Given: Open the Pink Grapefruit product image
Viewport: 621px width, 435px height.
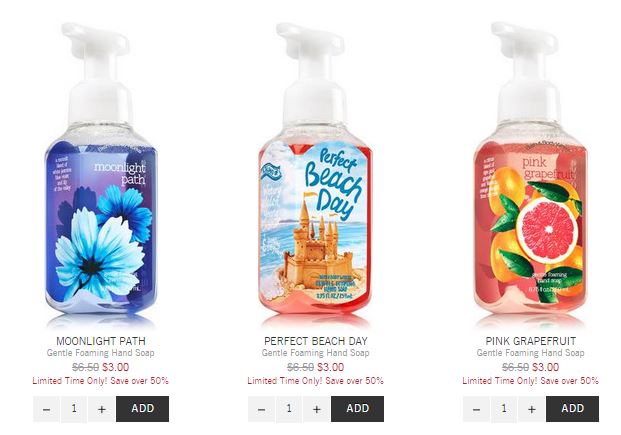Looking at the screenshot, I should (x=531, y=172).
